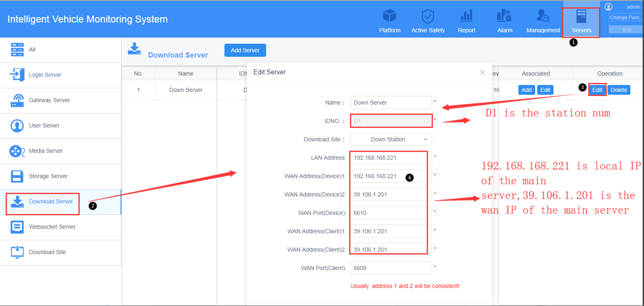644x306 pixels.
Task: Select the Download Site sidebar icon
Action: point(17,252)
